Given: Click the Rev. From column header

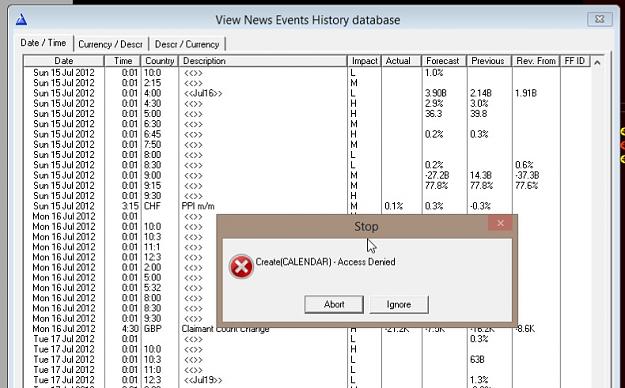Looking at the screenshot, I should 536,61.
